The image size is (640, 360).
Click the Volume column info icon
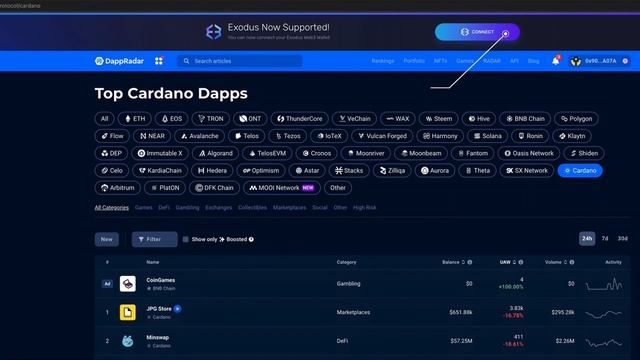click(572, 262)
